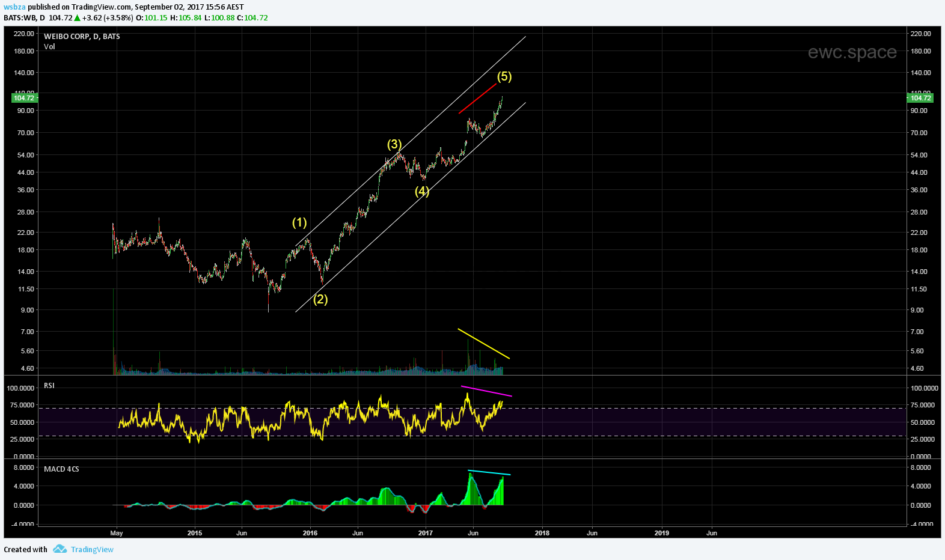Select the yellow wave (1) label

coord(299,222)
